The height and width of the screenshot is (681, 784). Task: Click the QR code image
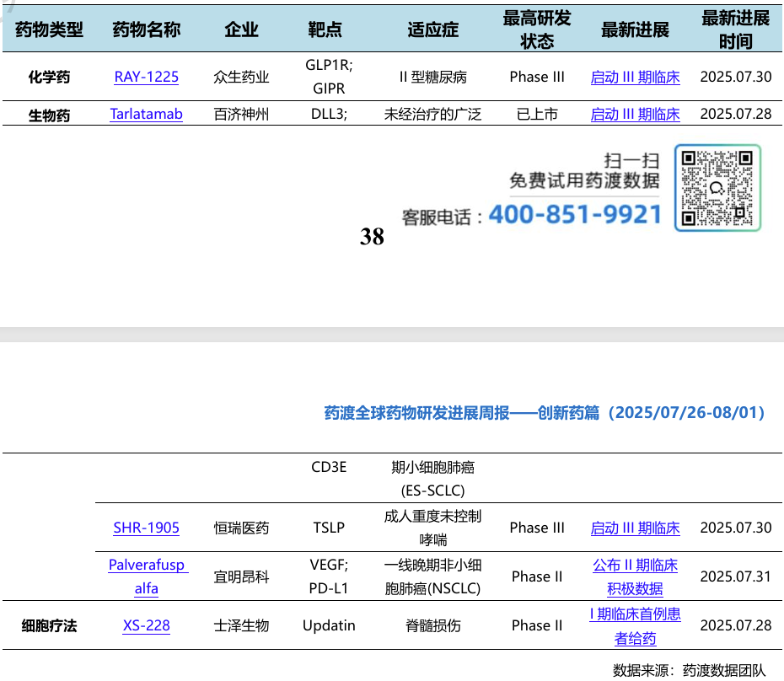point(717,187)
